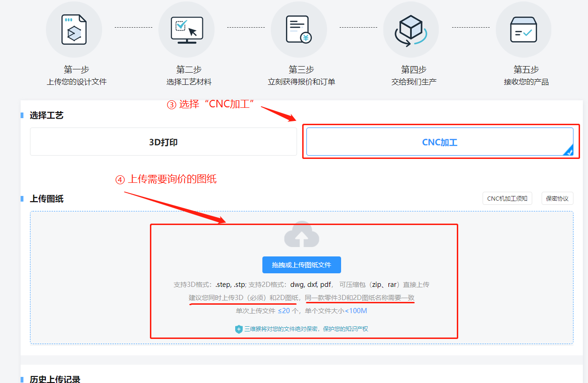Click the 第五步 接收您的产品 label
The image size is (588, 383).
point(526,75)
